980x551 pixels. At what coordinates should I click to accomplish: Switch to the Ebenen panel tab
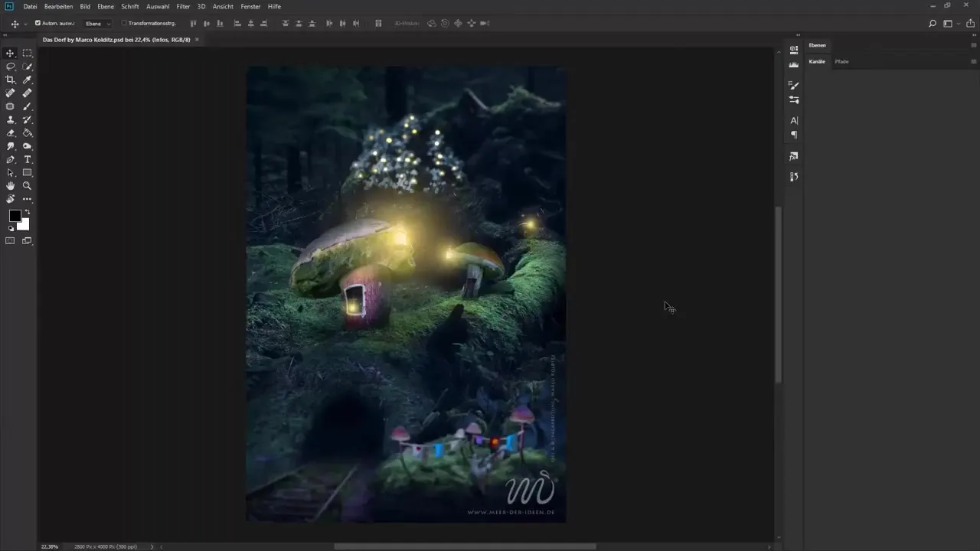818,45
